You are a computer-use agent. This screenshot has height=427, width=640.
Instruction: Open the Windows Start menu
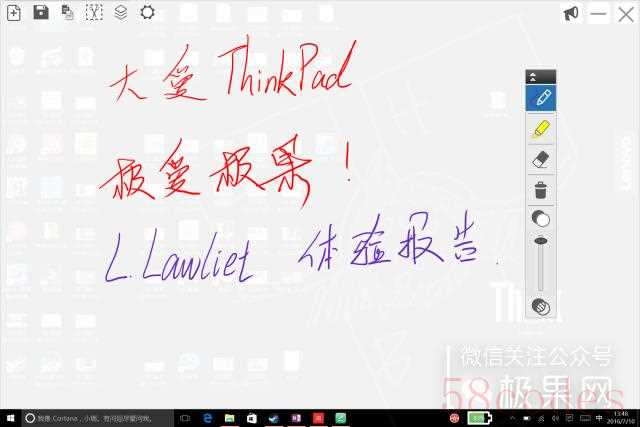(10, 417)
